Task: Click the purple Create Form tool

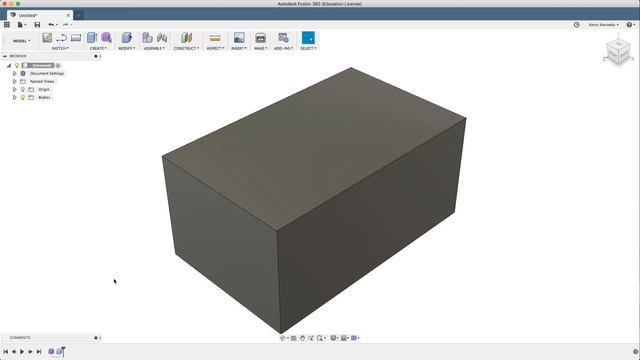Action: [x=106, y=38]
